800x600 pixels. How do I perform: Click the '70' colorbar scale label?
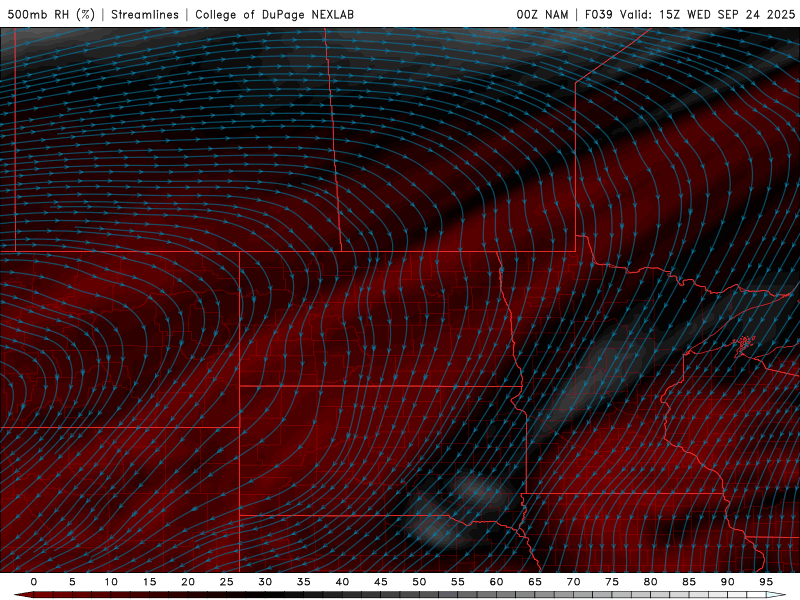(573, 582)
